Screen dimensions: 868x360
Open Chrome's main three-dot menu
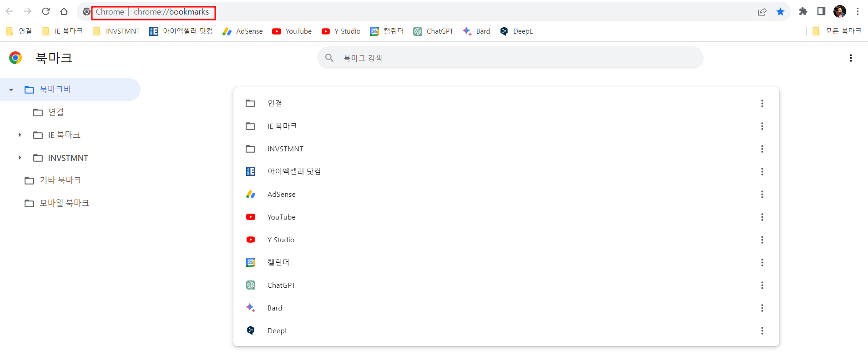(858, 11)
